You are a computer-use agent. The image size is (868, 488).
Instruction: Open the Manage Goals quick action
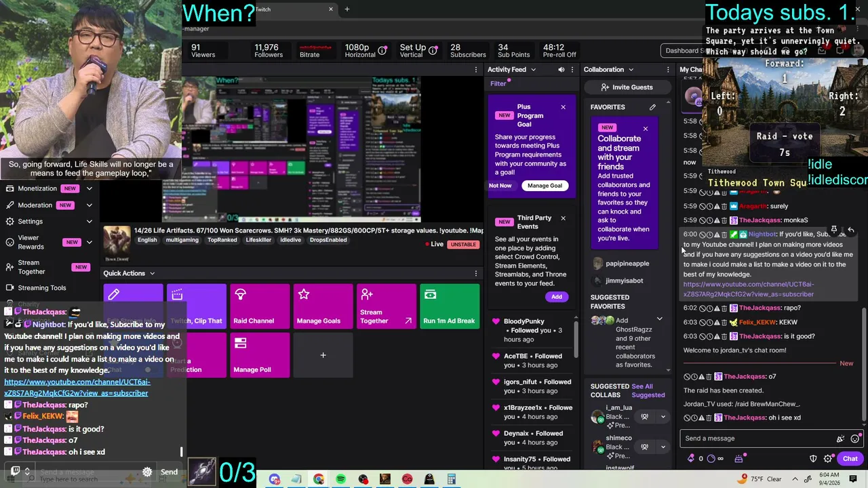click(x=323, y=306)
